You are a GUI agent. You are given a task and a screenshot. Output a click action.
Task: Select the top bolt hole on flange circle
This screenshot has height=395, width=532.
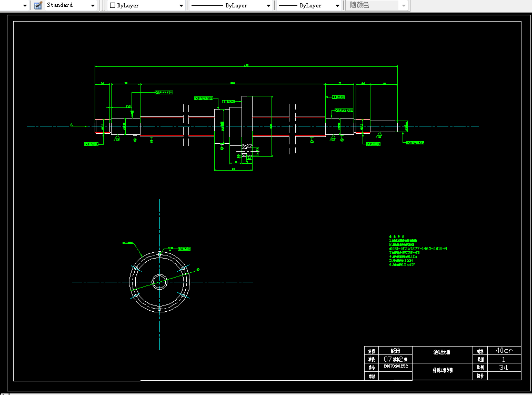tap(159, 254)
